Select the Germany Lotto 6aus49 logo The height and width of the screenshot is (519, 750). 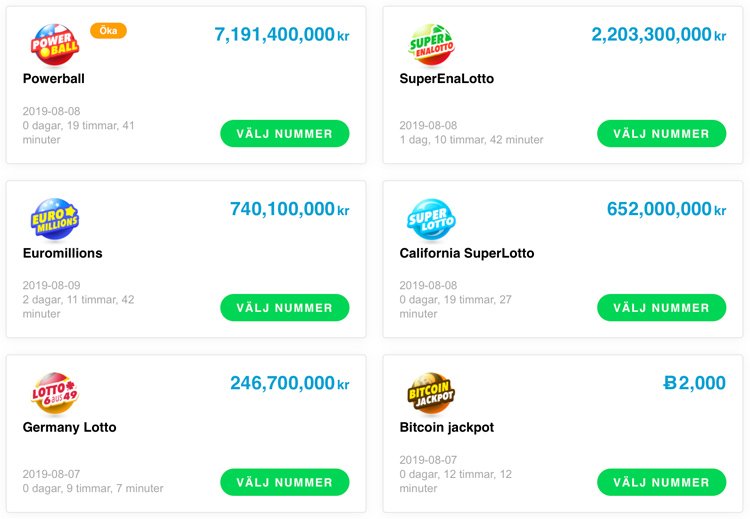[55, 394]
